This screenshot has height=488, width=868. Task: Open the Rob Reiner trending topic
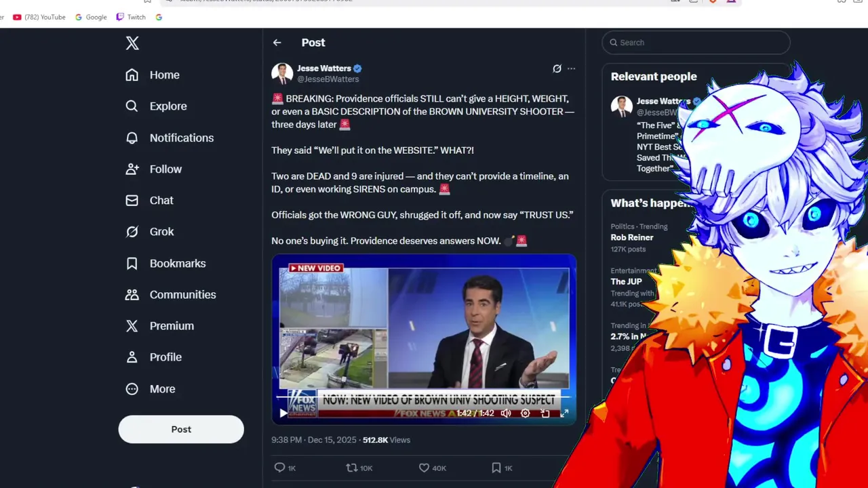click(x=632, y=237)
